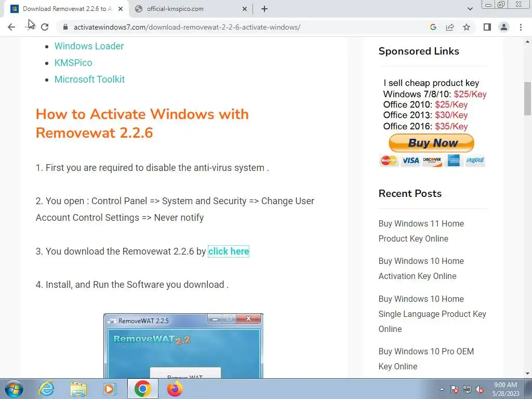View site padlock security info
Viewport: 532px width, 399px height.
[x=65, y=27]
